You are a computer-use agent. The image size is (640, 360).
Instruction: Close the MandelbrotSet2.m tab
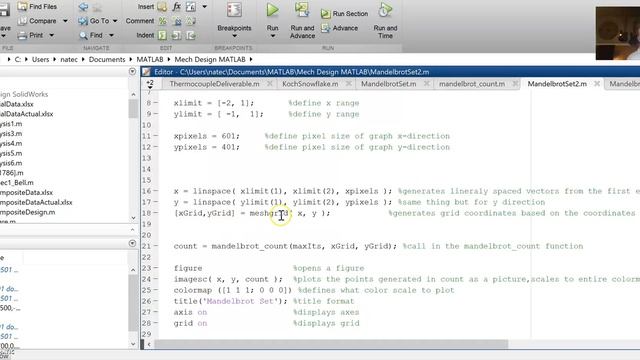(597, 84)
